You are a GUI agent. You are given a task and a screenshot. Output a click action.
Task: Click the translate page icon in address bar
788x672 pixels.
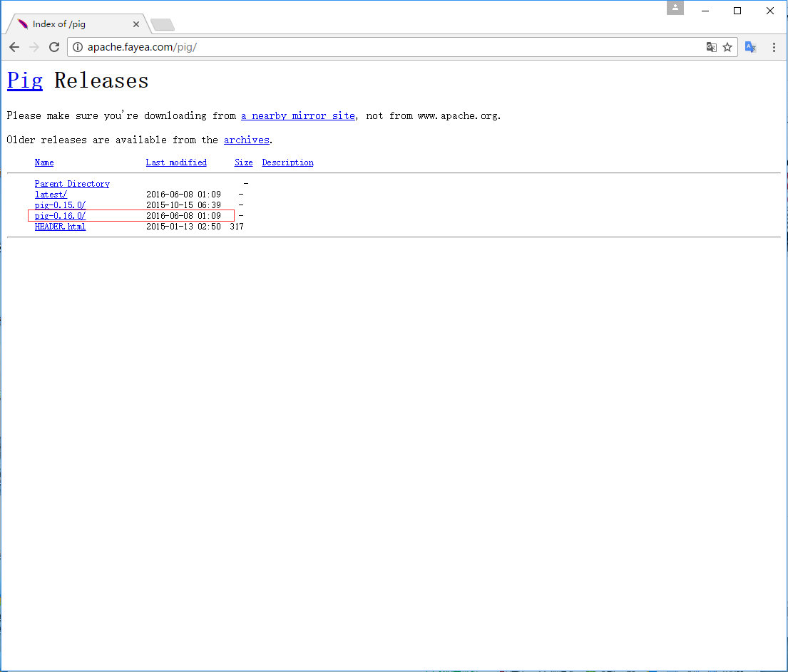tap(711, 47)
